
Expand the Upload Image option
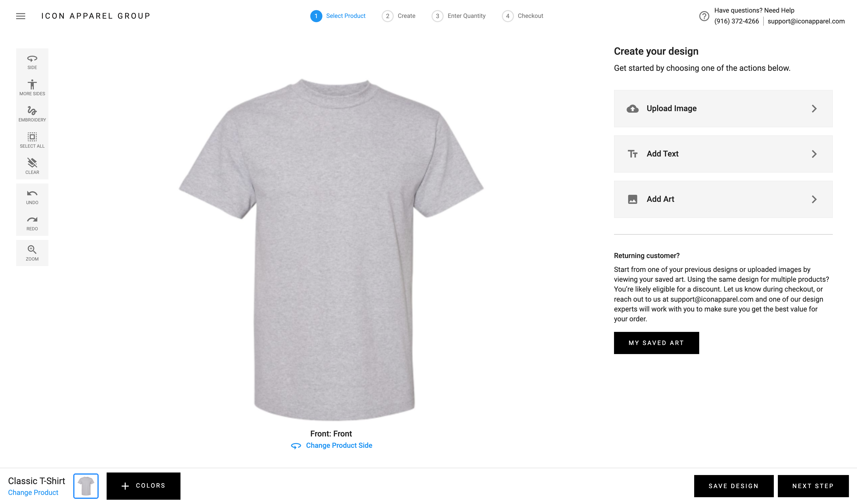point(723,108)
